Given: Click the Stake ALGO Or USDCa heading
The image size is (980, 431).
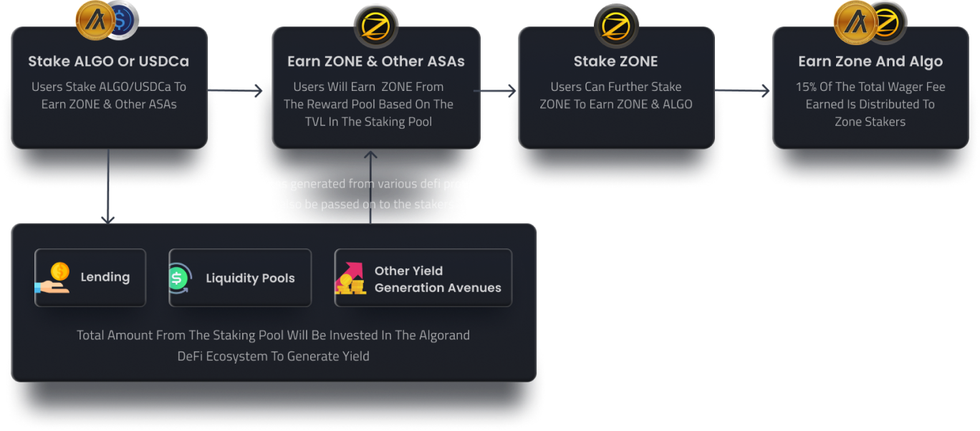Looking at the screenshot, I should coord(109,62).
